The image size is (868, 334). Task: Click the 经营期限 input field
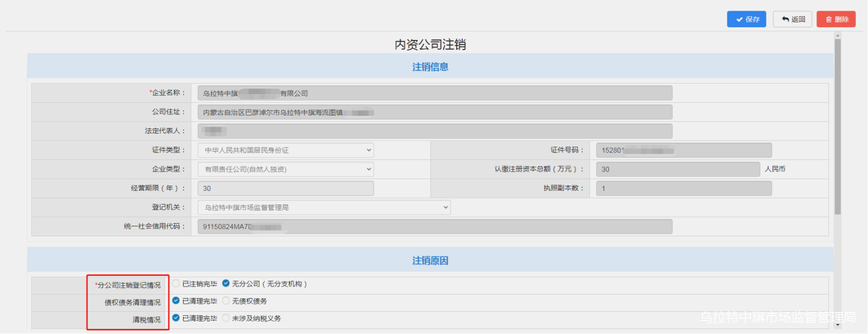284,189
